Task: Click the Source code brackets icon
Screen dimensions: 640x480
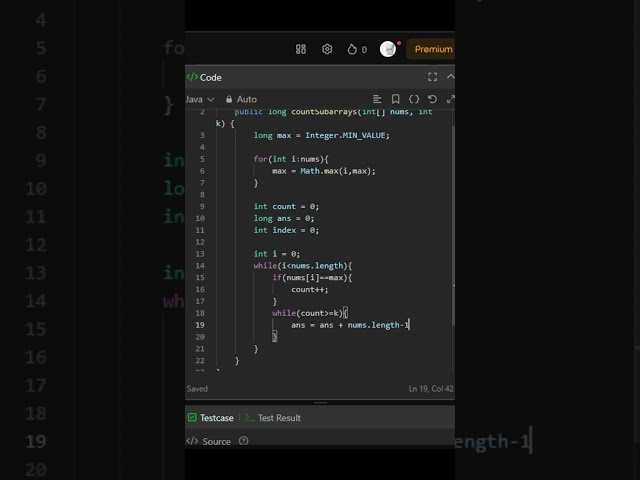Action: [192, 441]
